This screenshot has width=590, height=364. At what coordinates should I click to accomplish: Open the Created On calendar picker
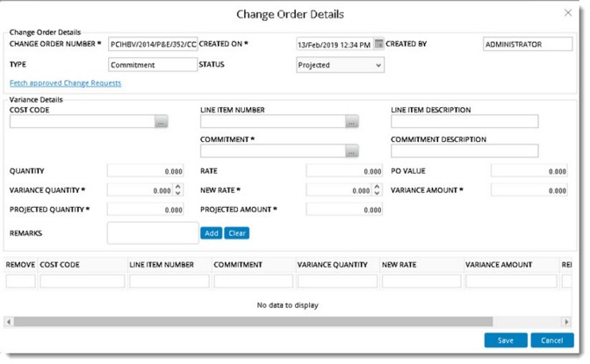pyautogui.click(x=379, y=44)
